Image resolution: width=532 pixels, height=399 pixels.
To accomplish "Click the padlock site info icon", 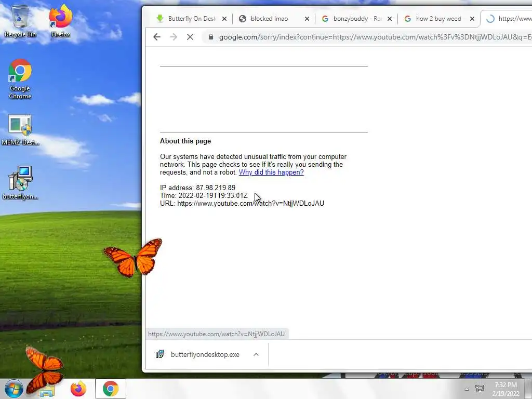I will click(211, 37).
